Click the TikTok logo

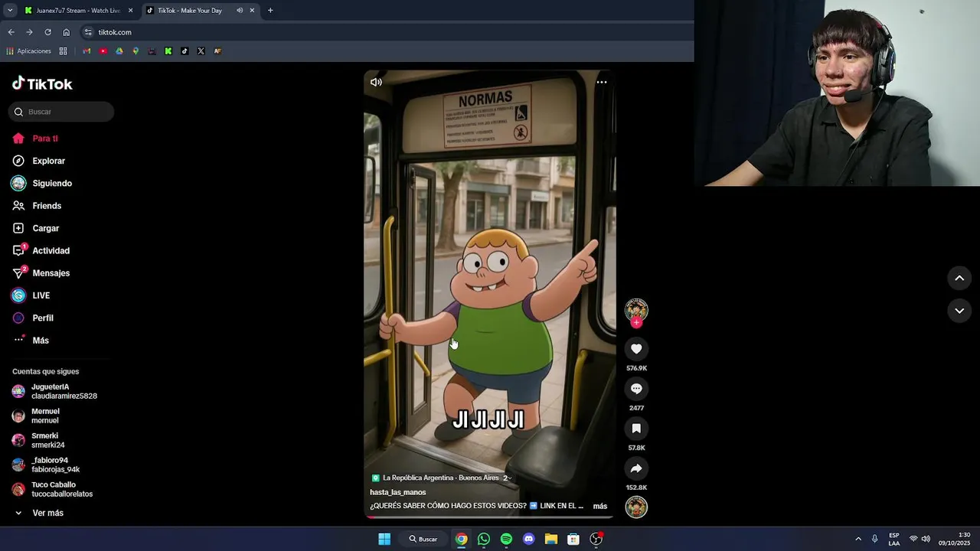[x=42, y=83]
